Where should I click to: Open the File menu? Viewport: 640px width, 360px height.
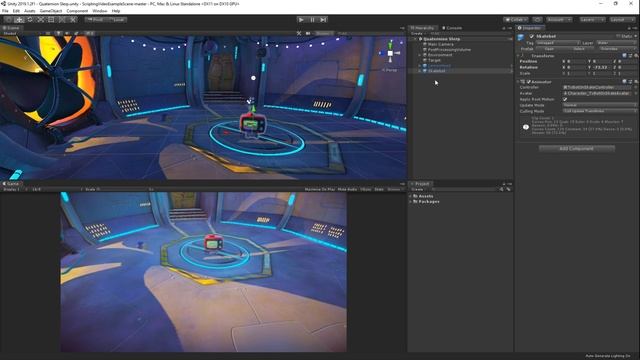5,11
